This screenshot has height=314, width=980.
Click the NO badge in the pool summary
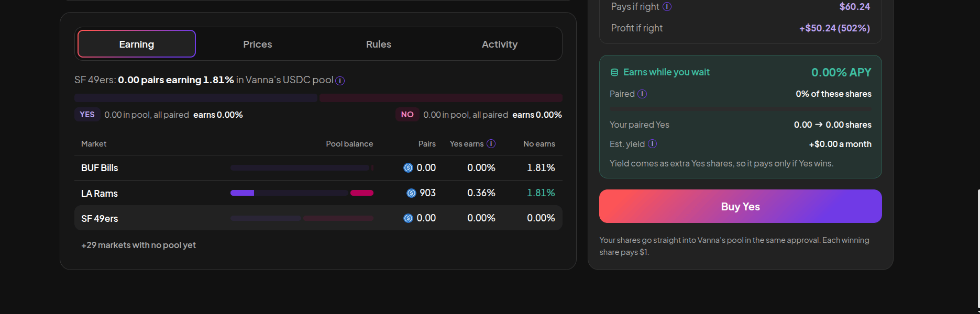pyautogui.click(x=407, y=115)
